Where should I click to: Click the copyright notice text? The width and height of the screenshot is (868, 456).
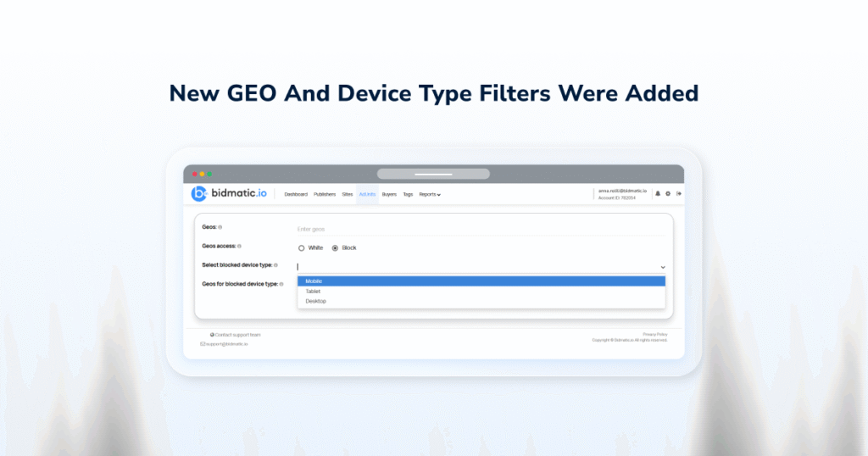pyautogui.click(x=630, y=341)
